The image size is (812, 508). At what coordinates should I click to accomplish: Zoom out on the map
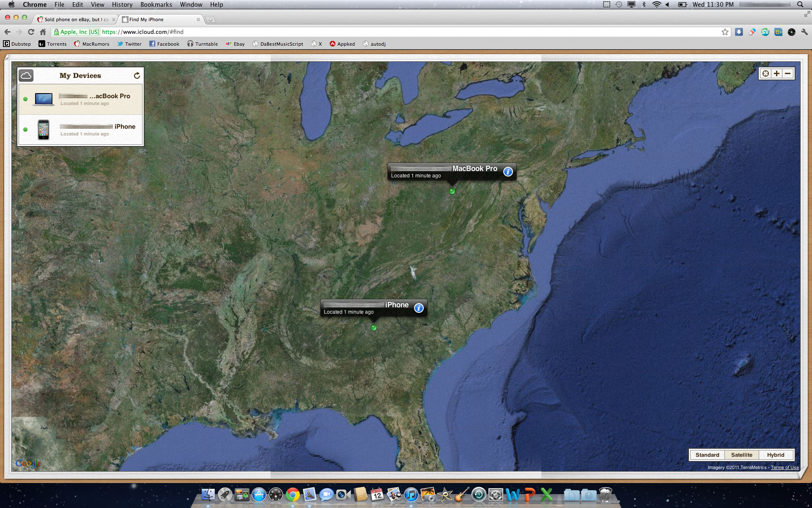tap(787, 73)
